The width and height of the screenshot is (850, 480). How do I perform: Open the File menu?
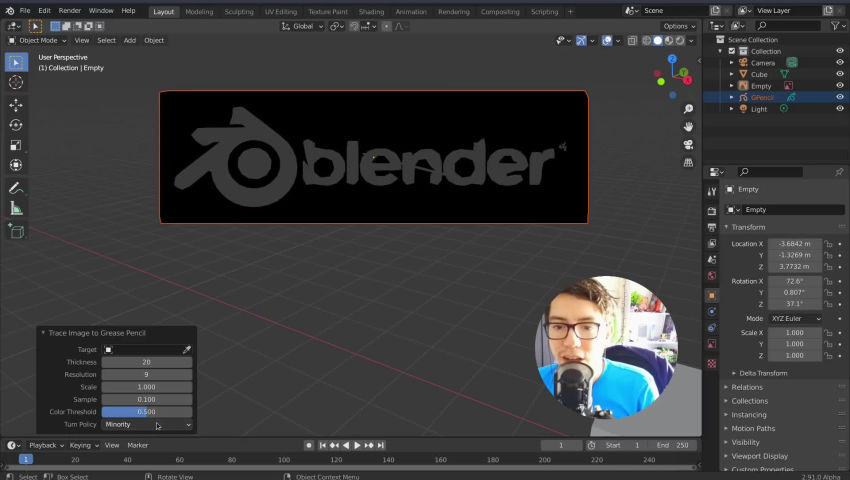point(25,10)
